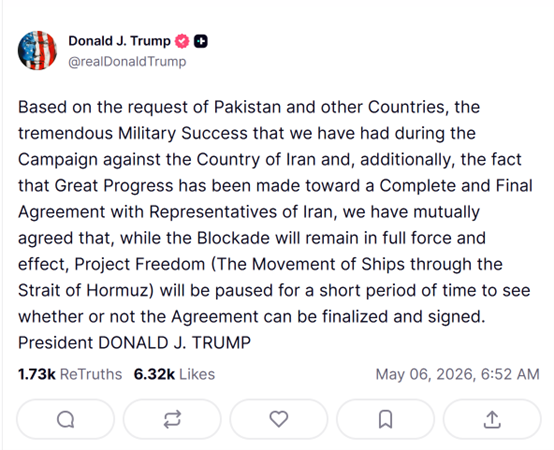
Task: Click the red verified checkmark badge
Action: coord(182,41)
